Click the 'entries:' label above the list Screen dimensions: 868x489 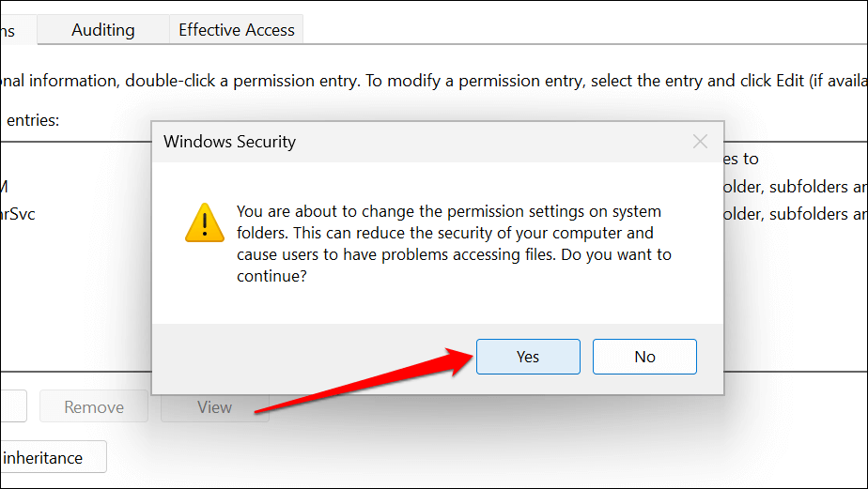coord(33,120)
